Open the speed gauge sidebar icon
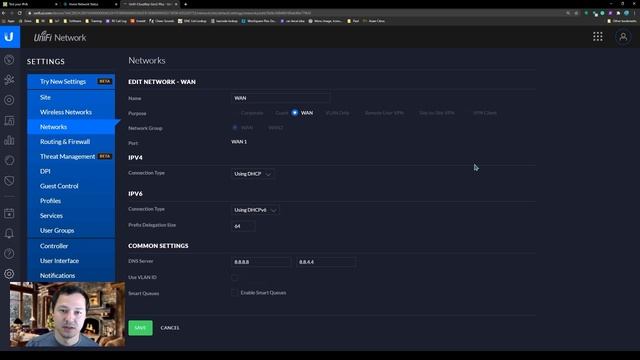This screenshot has height=360, width=640. tap(9, 253)
